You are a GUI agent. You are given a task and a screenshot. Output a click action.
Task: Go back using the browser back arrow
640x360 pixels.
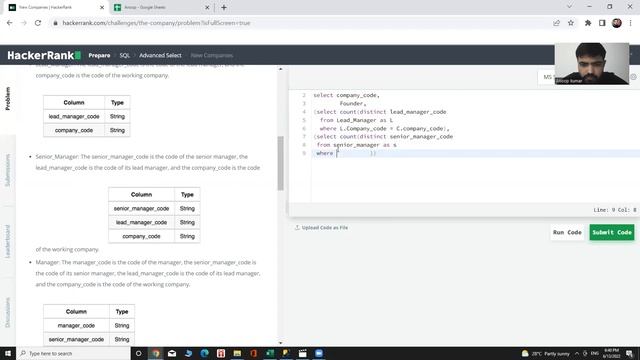9,23
